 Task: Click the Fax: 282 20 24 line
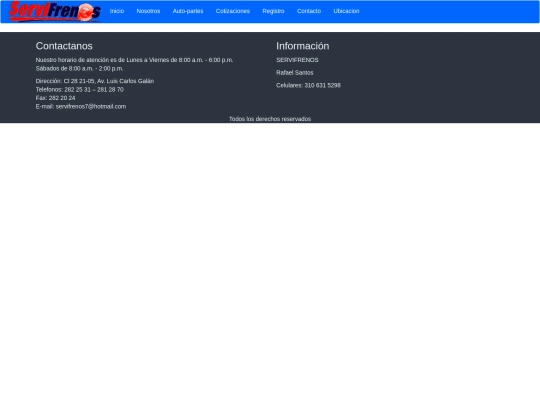pyautogui.click(x=55, y=98)
